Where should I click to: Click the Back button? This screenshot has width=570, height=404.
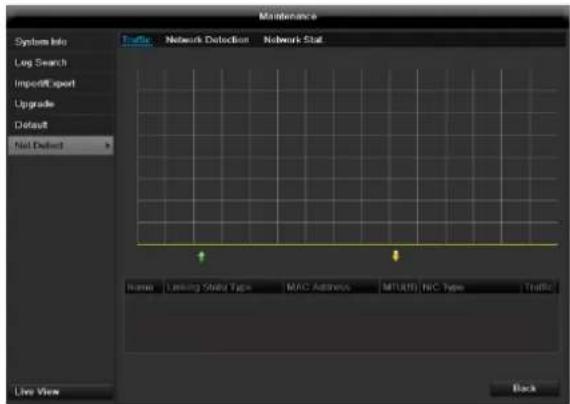[524, 388]
